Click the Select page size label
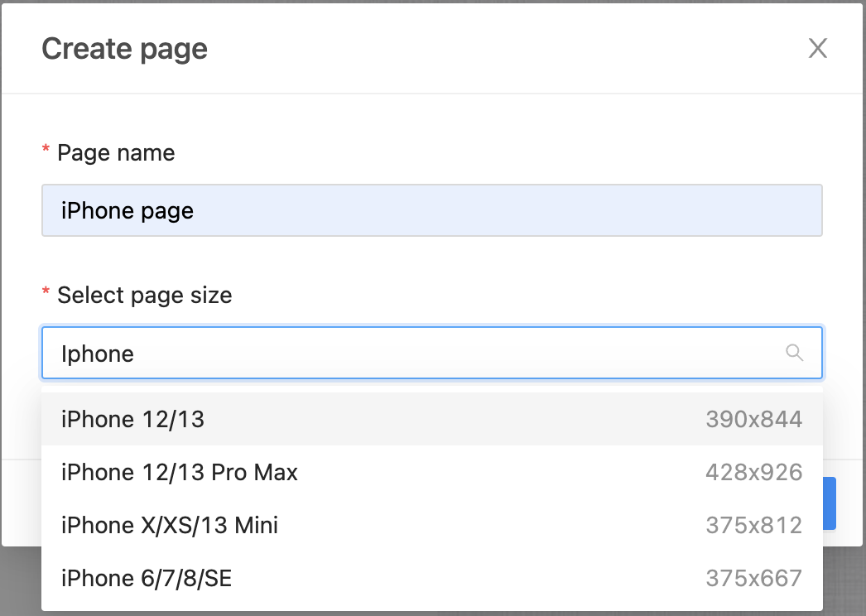Image resolution: width=866 pixels, height=616 pixels. [x=144, y=296]
